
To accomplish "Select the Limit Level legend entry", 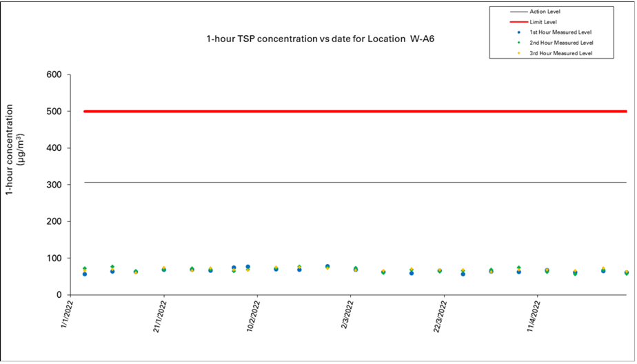I will pyautogui.click(x=542, y=22).
